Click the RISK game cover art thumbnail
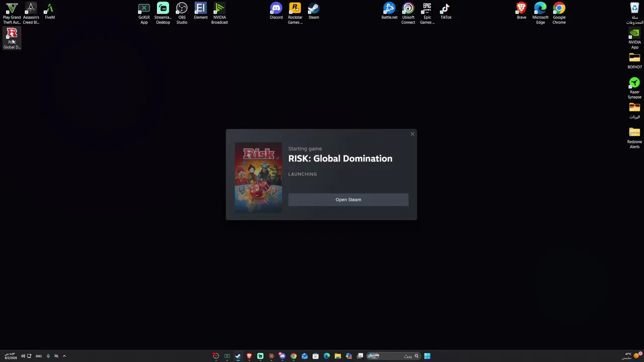This screenshot has width=644, height=362. click(x=259, y=178)
